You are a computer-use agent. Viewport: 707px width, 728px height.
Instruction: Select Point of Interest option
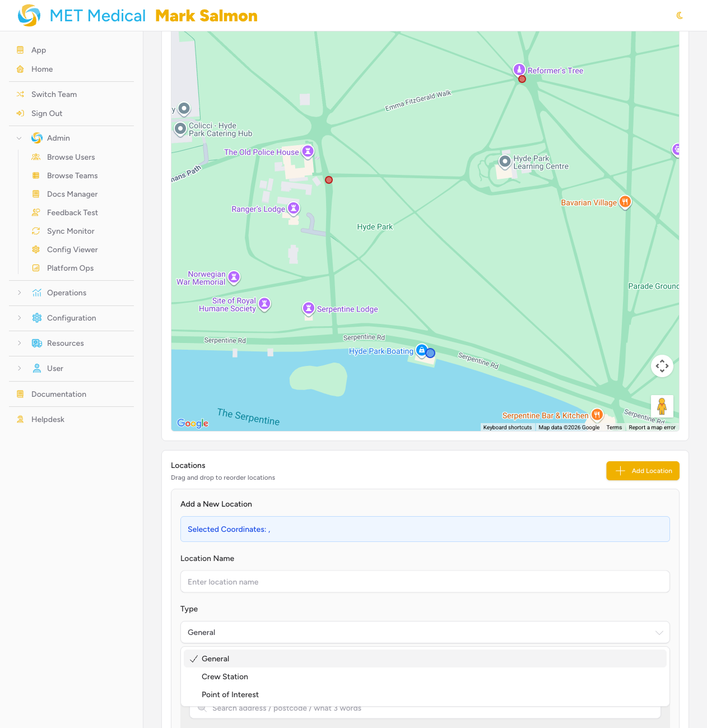coord(425,694)
